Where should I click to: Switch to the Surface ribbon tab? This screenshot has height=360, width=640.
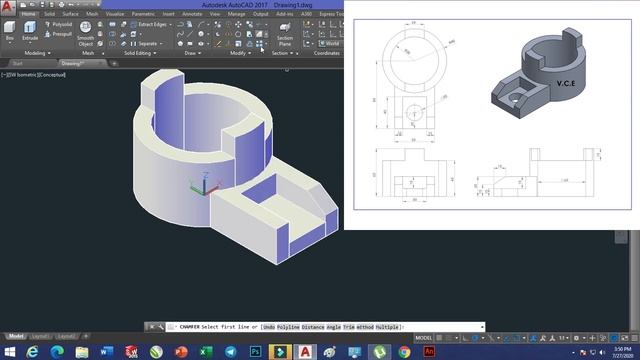(70, 14)
